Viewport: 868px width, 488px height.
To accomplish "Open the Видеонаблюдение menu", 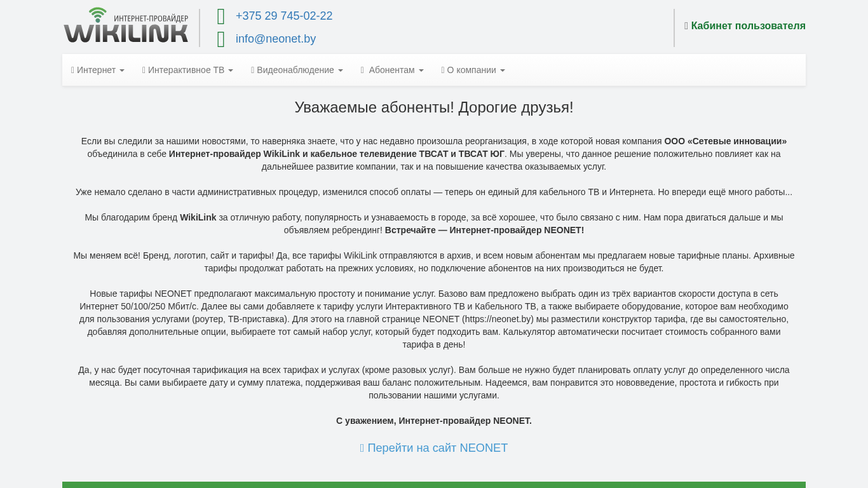I will pyautogui.click(x=297, y=70).
